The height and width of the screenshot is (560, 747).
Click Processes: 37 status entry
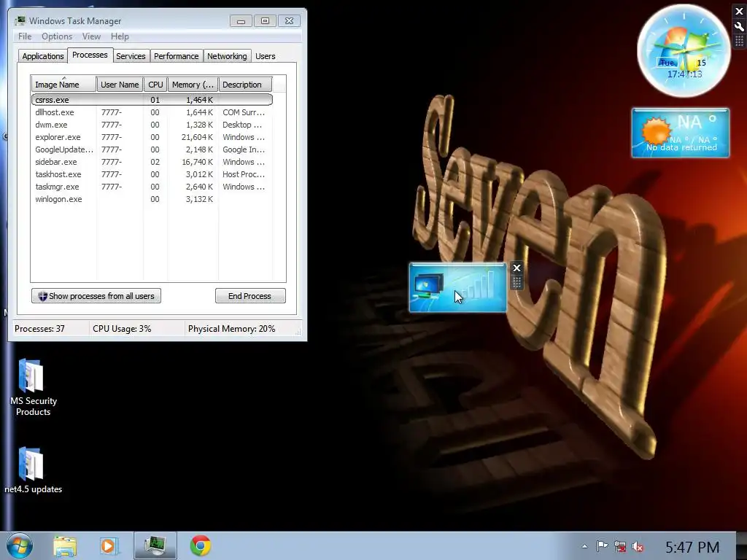pyautogui.click(x=39, y=329)
